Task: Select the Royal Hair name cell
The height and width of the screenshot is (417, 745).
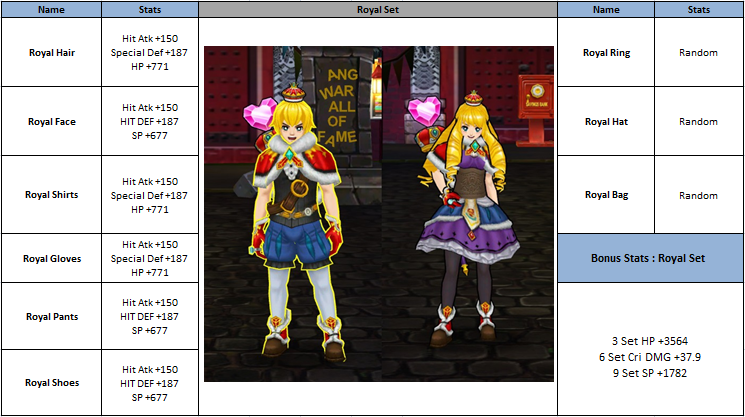Action: pyautogui.click(x=52, y=52)
